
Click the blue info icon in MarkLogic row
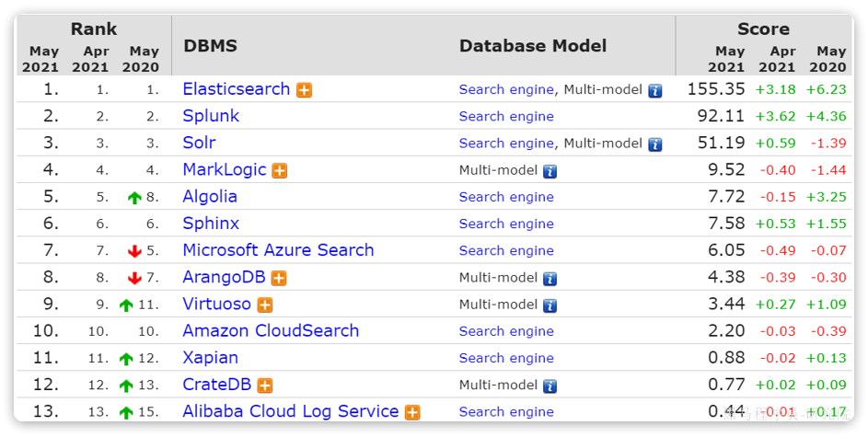click(550, 171)
